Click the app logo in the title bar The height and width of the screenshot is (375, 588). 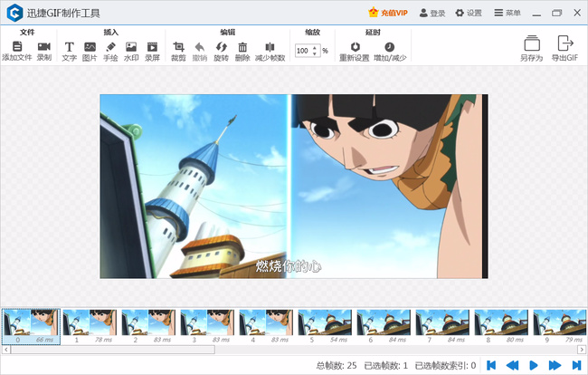14,14
